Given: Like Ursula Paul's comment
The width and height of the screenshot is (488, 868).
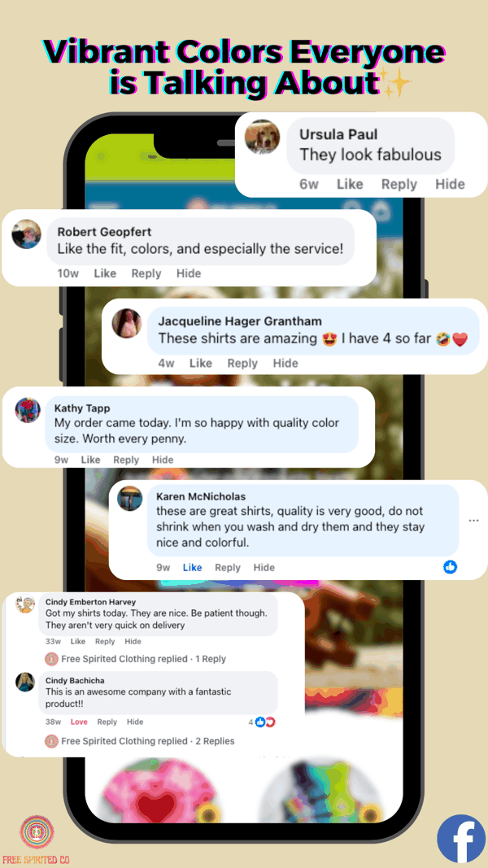Looking at the screenshot, I should 351,184.
